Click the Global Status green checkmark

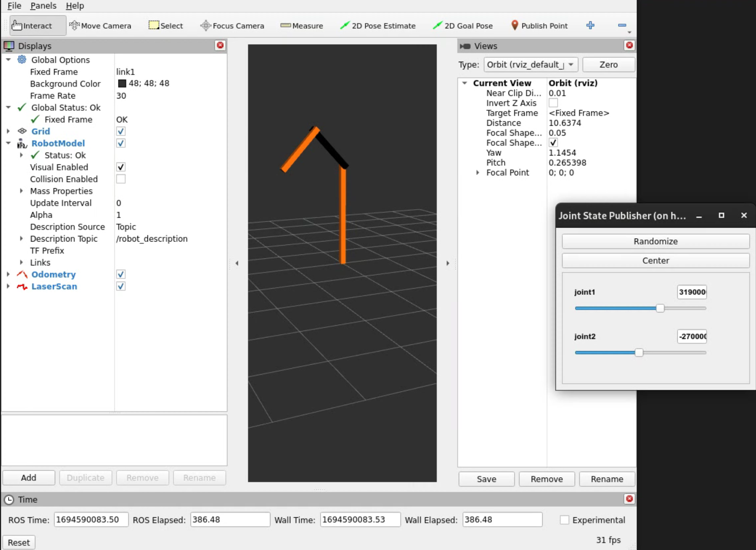click(22, 107)
